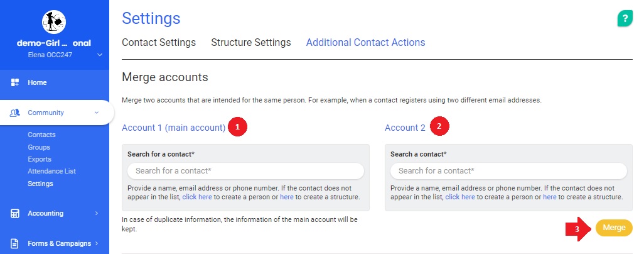The width and height of the screenshot is (644, 254).
Task: Click the Community people icon
Action: (x=15, y=113)
